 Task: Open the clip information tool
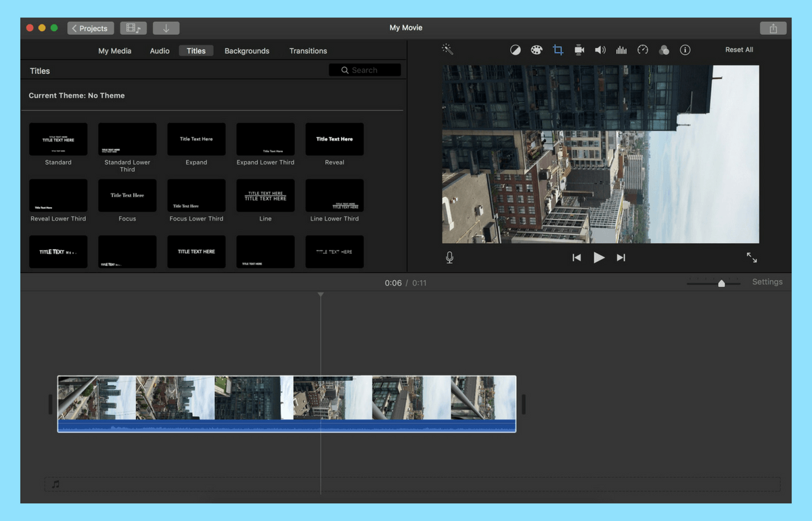coord(685,50)
